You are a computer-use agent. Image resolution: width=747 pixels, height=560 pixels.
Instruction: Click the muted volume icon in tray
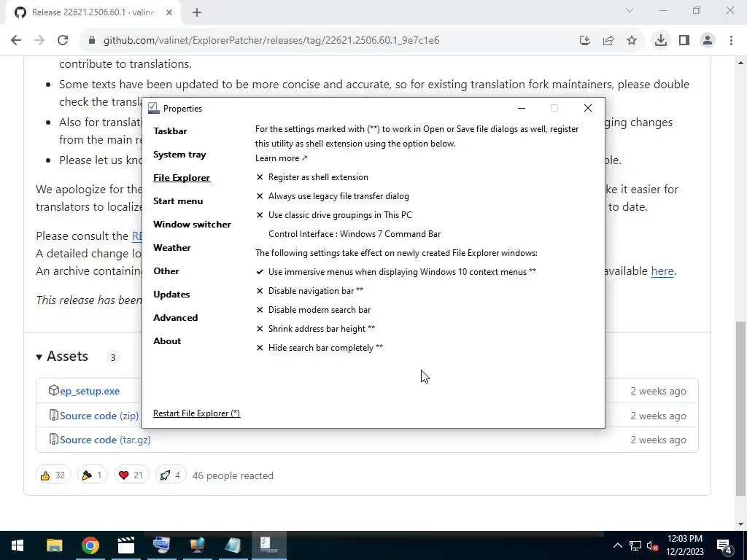(x=653, y=545)
